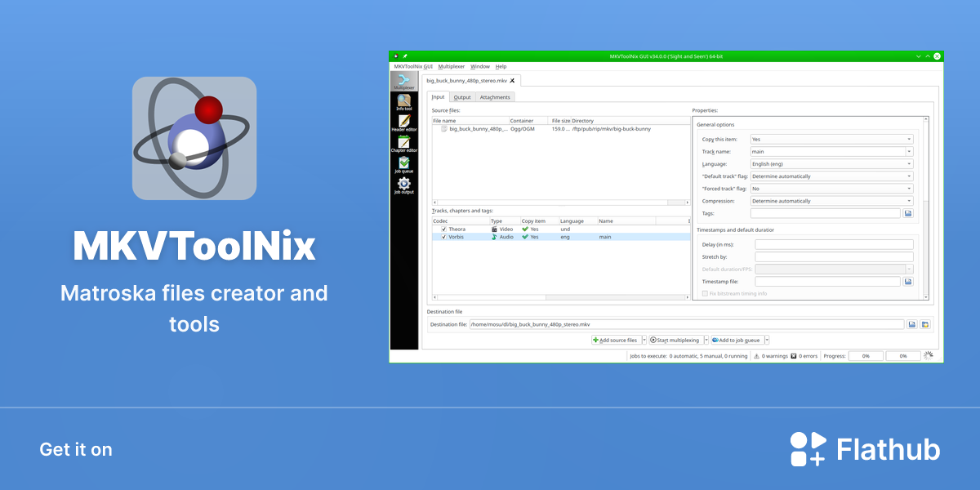Open the Header editor tool
The image size is (980, 490).
(403, 123)
